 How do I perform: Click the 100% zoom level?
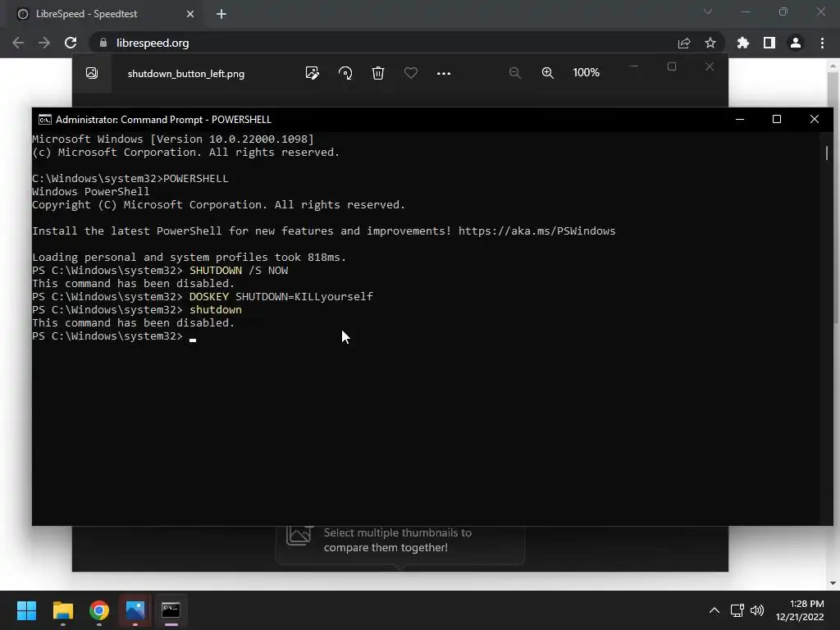pos(586,72)
